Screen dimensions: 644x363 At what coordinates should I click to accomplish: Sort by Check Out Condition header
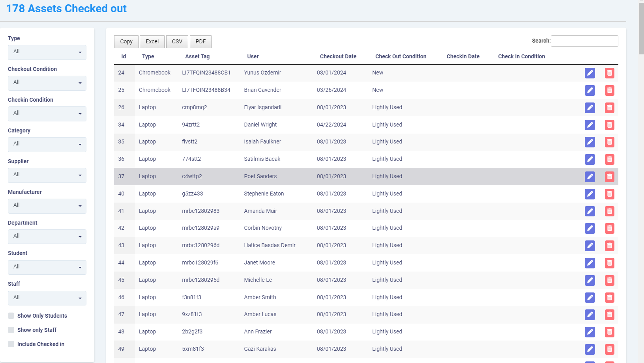(x=401, y=56)
